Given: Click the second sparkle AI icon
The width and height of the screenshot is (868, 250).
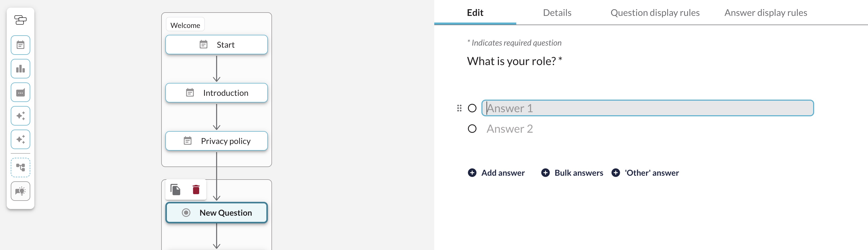Looking at the screenshot, I should pos(21,139).
